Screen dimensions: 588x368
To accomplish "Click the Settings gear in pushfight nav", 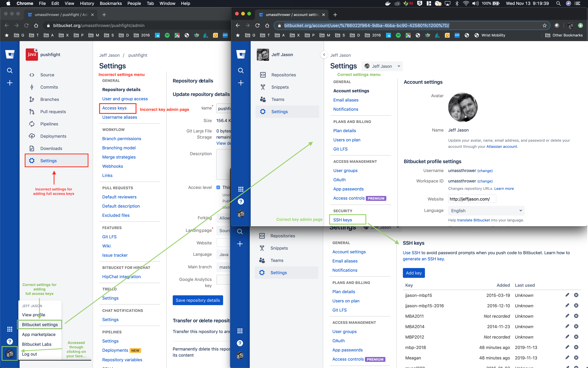I will click(x=32, y=161).
